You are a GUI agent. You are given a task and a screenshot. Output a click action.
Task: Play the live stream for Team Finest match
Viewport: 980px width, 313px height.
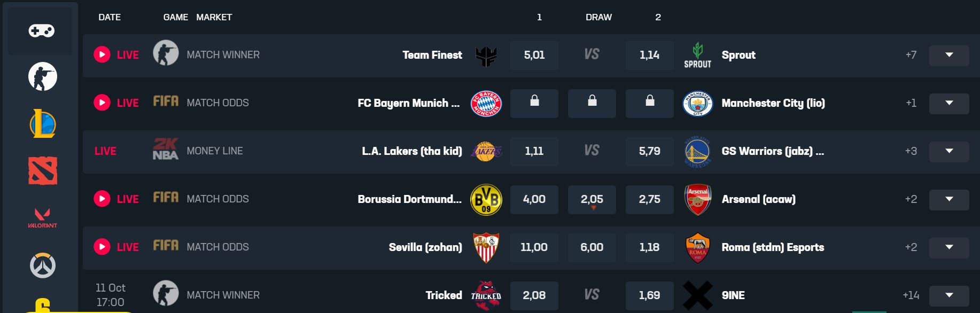102,54
